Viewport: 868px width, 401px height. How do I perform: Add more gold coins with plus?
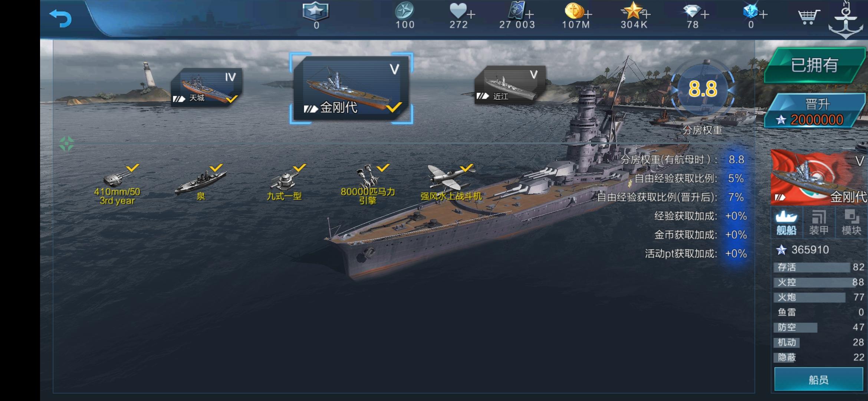coord(588,14)
